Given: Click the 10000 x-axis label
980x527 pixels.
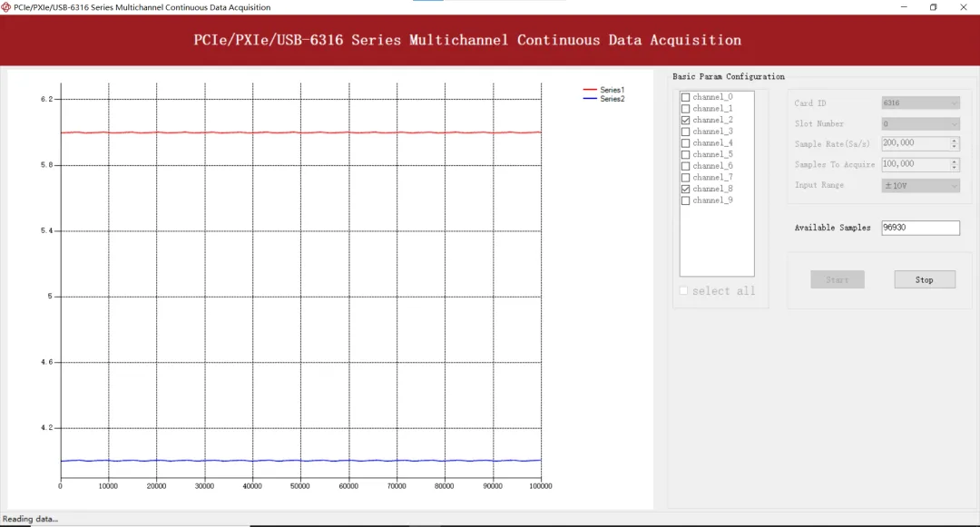Looking at the screenshot, I should tap(108, 486).
